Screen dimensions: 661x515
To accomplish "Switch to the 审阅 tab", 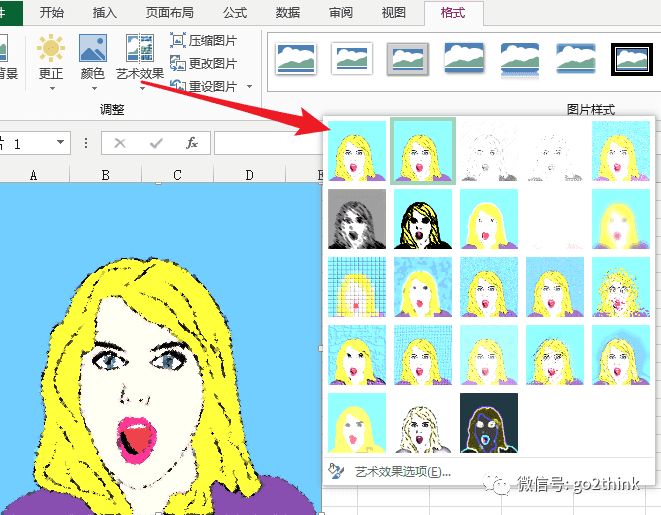I will coord(341,13).
